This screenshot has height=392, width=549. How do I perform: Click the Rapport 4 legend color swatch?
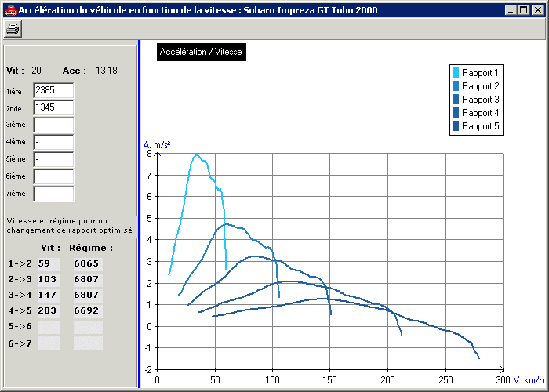tap(456, 113)
